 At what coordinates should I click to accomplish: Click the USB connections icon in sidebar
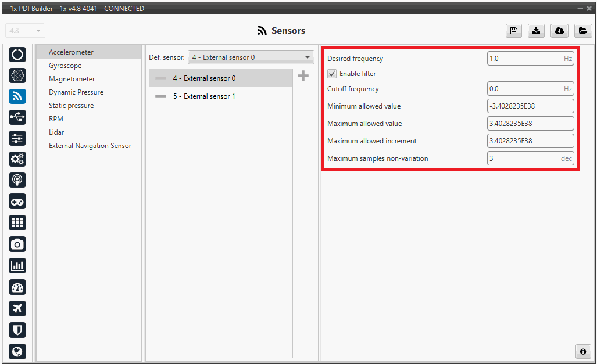pos(17,117)
